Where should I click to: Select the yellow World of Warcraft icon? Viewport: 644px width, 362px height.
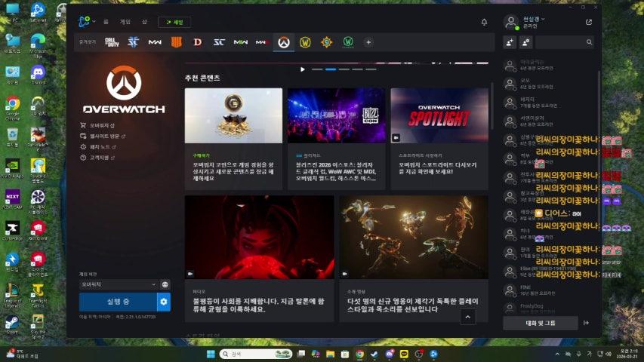click(305, 42)
